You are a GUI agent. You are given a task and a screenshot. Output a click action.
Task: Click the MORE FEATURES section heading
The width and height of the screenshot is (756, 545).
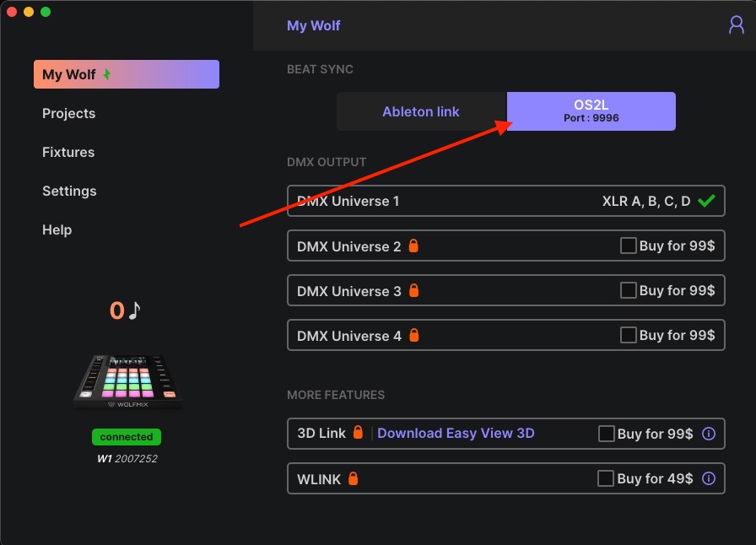pos(336,395)
